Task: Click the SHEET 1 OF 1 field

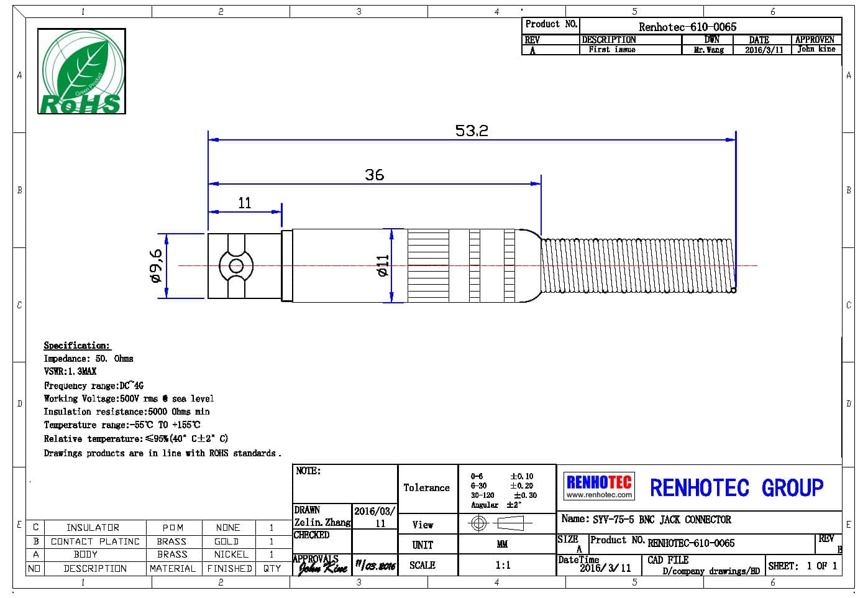Action: click(802, 566)
